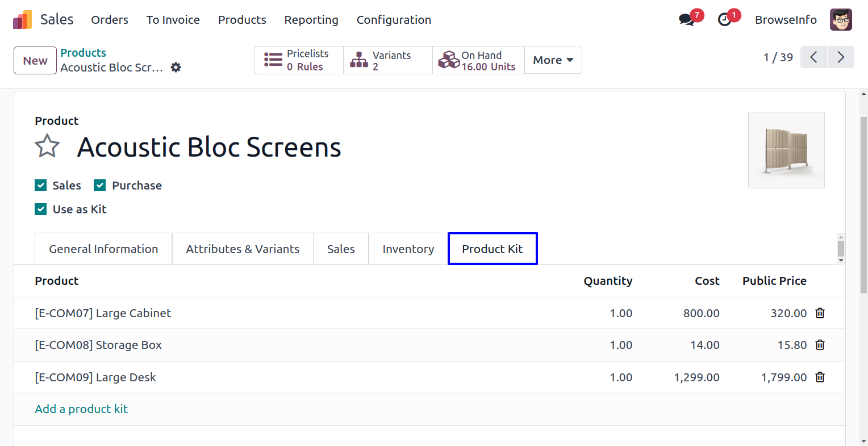Open the Reporting menu
This screenshot has height=446, width=868.
[311, 20]
